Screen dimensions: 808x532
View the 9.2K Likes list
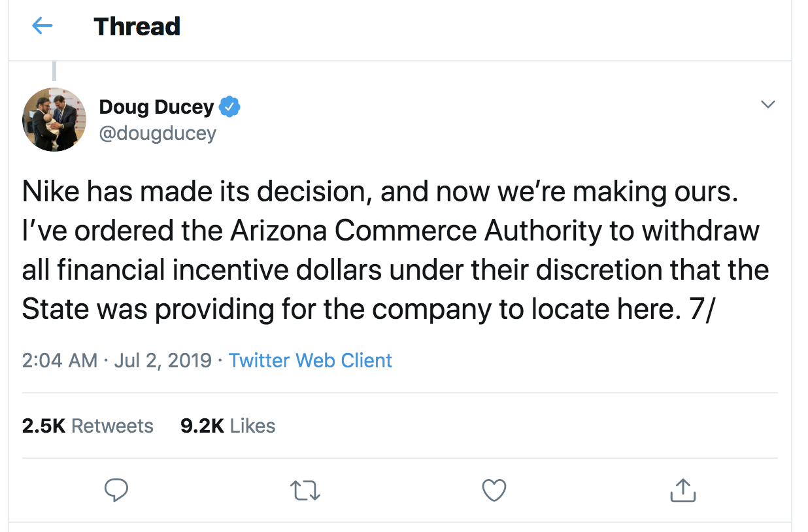227,426
